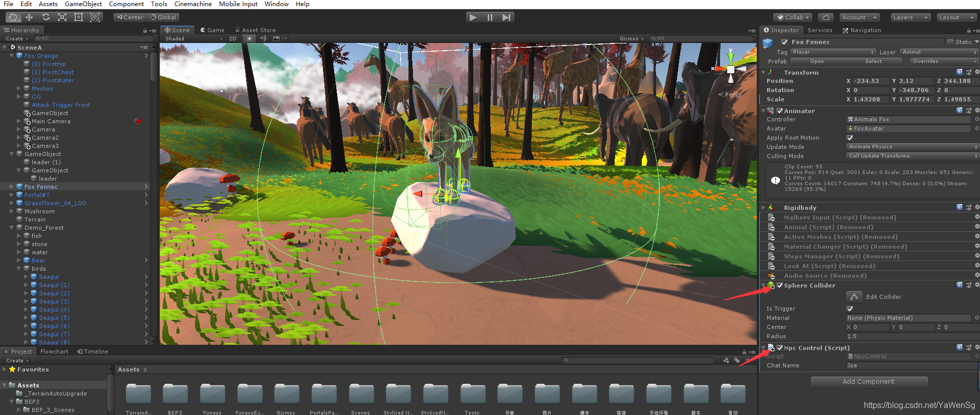Viewport: 980px width, 415px height.
Task: Open the Tag dropdown showing Player
Action: tap(833, 52)
